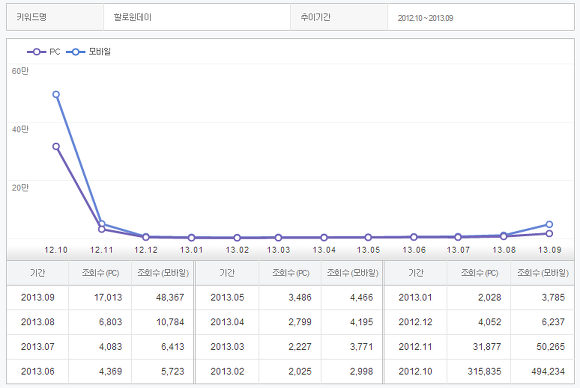
Task: Click the 13.01 x-axis label
Action: pyautogui.click(x=191, y=250)
